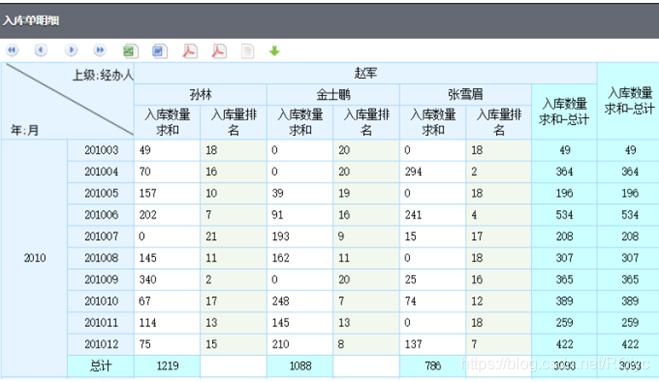
Task: Click the PDF icon beside the blank page icon
Action: click(219, 51)
